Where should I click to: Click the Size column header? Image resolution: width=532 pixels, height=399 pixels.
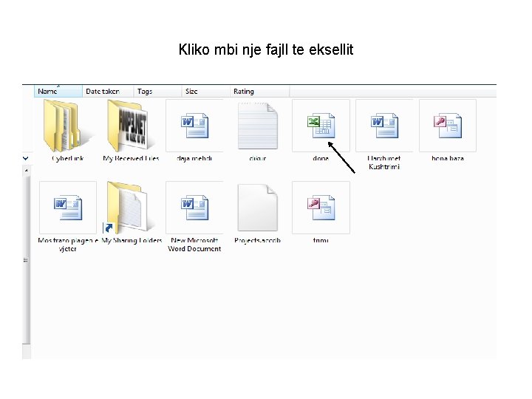[x=205, y=92]
